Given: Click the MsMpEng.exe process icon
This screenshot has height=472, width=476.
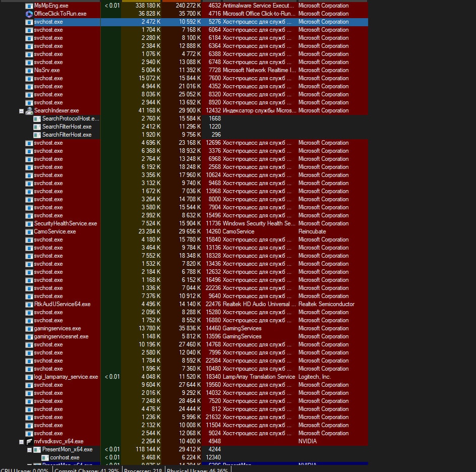Looking at the screenshot, I should (29, 6).
